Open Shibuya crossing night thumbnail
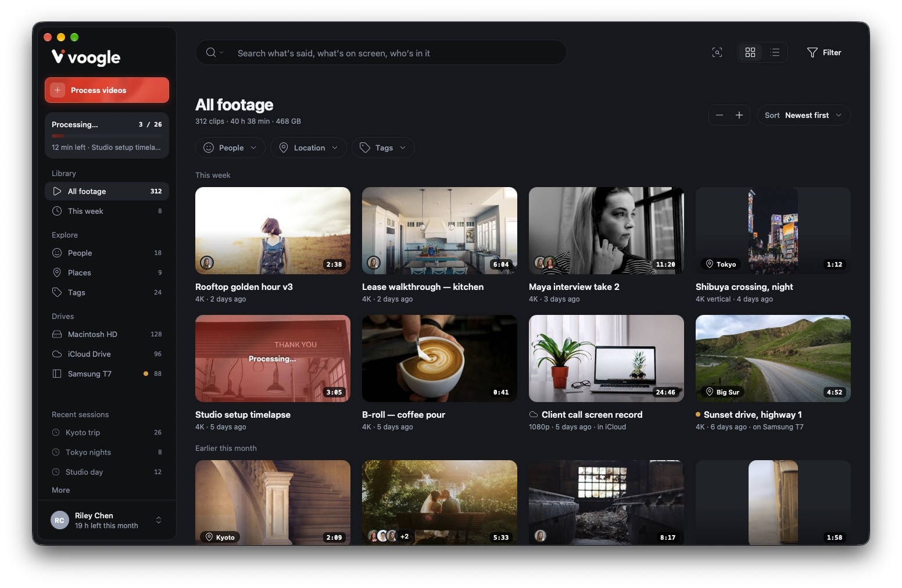This screenshot has height=588, width=902. tap(773, 231)
